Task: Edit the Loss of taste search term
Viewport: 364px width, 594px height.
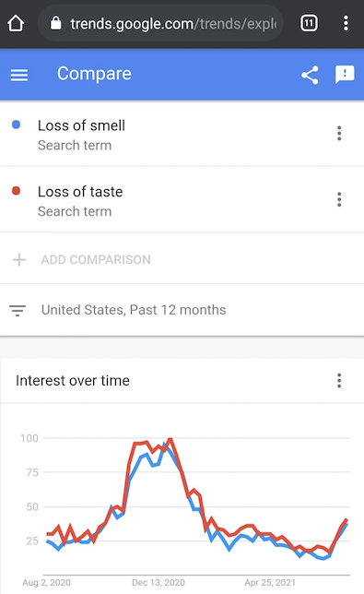Action: (80, 192)
